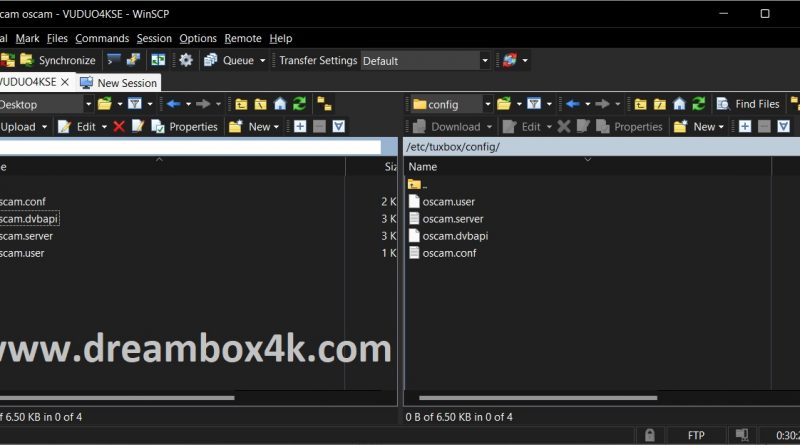
Task: Open the Transfer Settings Default combo box
Action: click(x=425, y=61)
